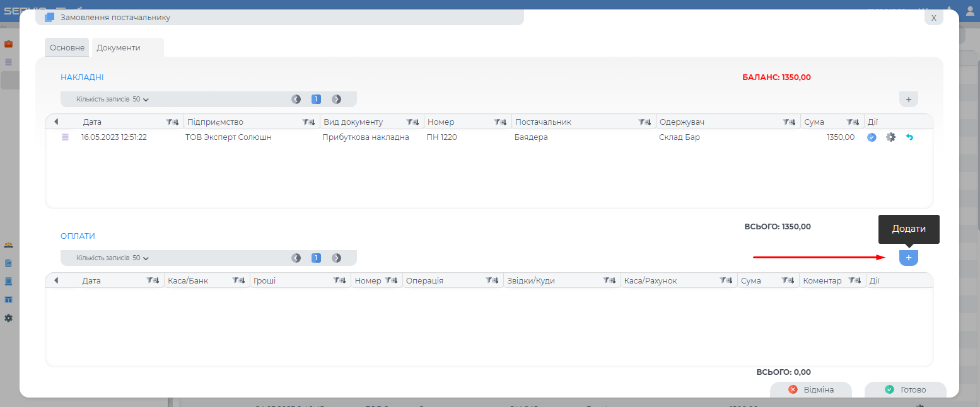Select the Документи tab

[119, 48]
